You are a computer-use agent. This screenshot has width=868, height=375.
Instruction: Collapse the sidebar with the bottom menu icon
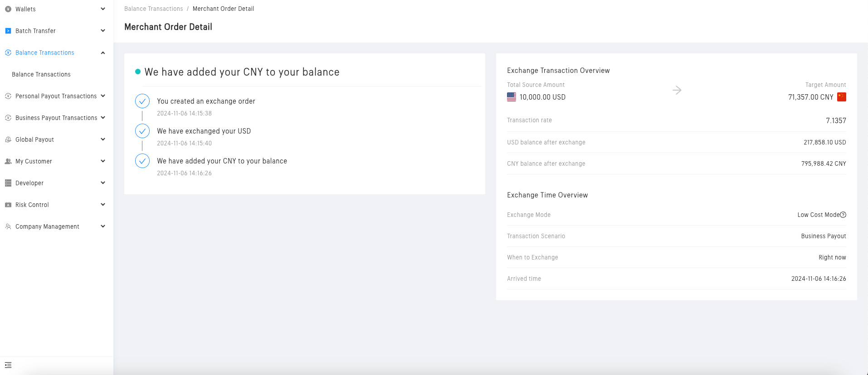pos(8,365)
